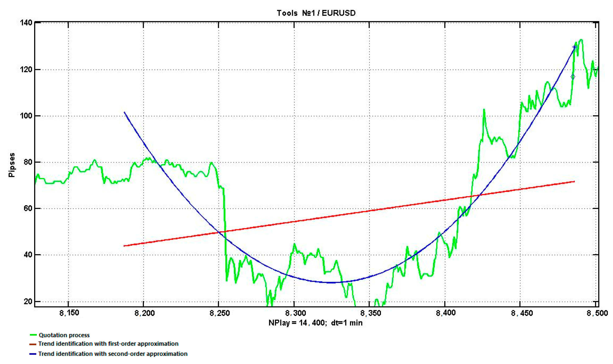Select the 'Quotation process' legend label
This screenshot has height=364, width=613.
(64, 335)
